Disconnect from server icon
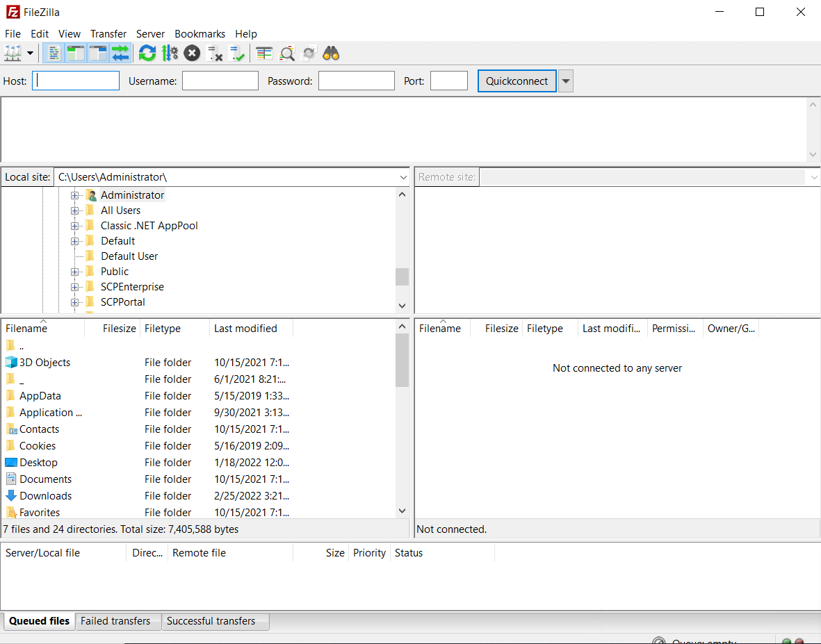Image resolution: width=821 pixels, height=644 pixels. click(215, 53)
